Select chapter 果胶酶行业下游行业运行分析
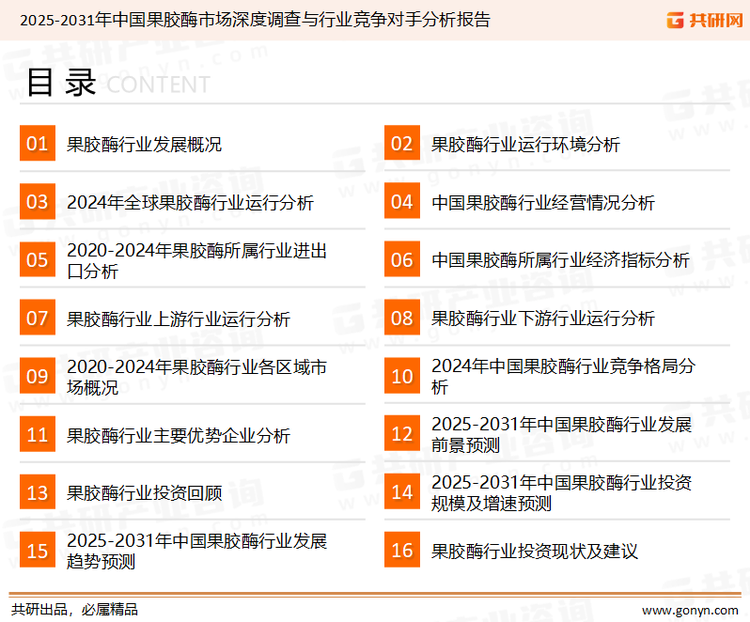Screen dimensions: 750x622 point(543,319)
